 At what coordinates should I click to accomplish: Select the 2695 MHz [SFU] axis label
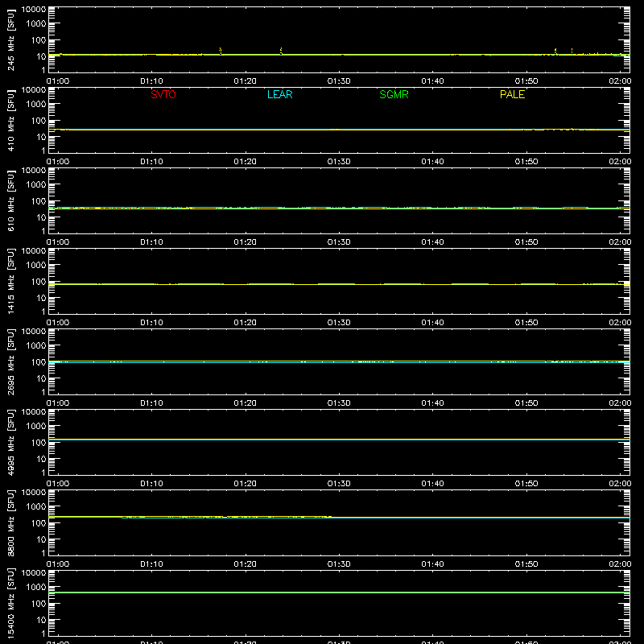point(10,361)
